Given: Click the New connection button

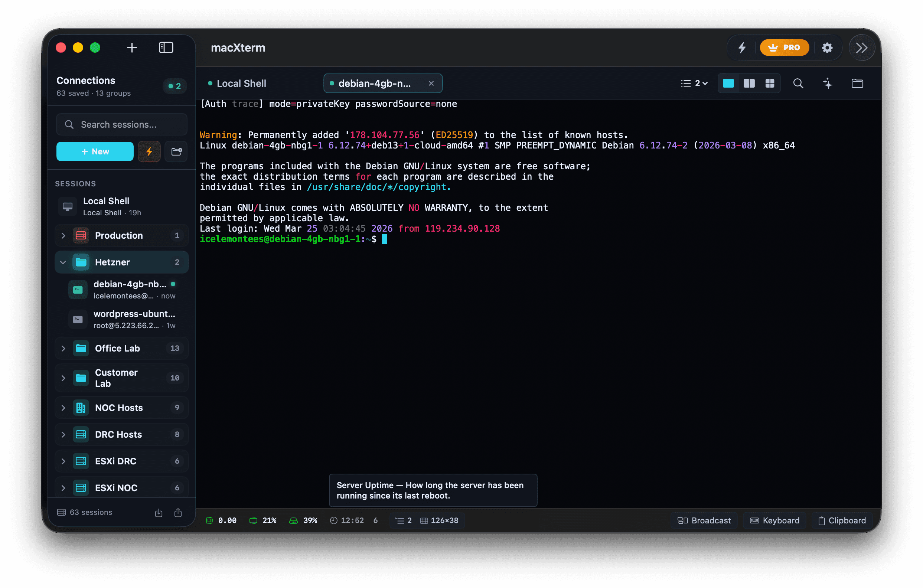Looking at the screenshot, I should [95, 151].
